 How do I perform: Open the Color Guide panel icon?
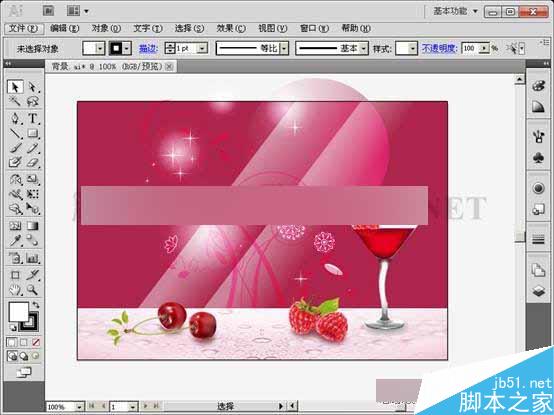pyautogui.click(x=538, y=107)
